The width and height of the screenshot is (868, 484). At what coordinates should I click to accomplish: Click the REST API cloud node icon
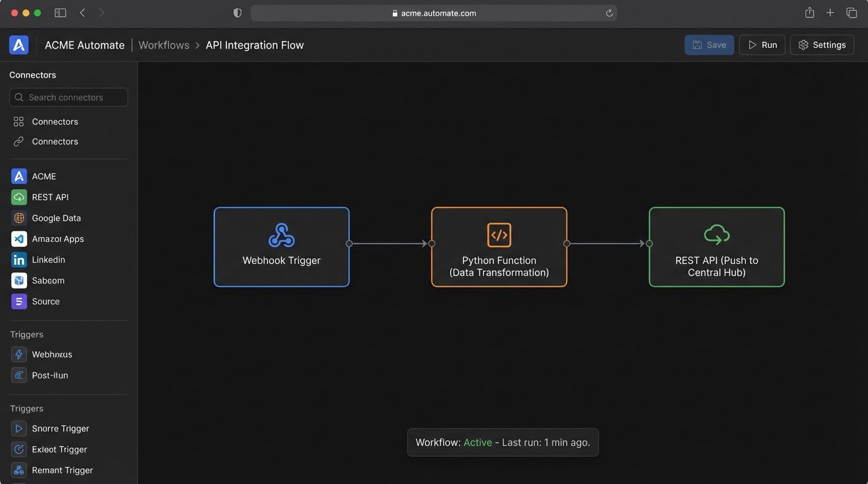pyautogui.click(x=717, y=235)
